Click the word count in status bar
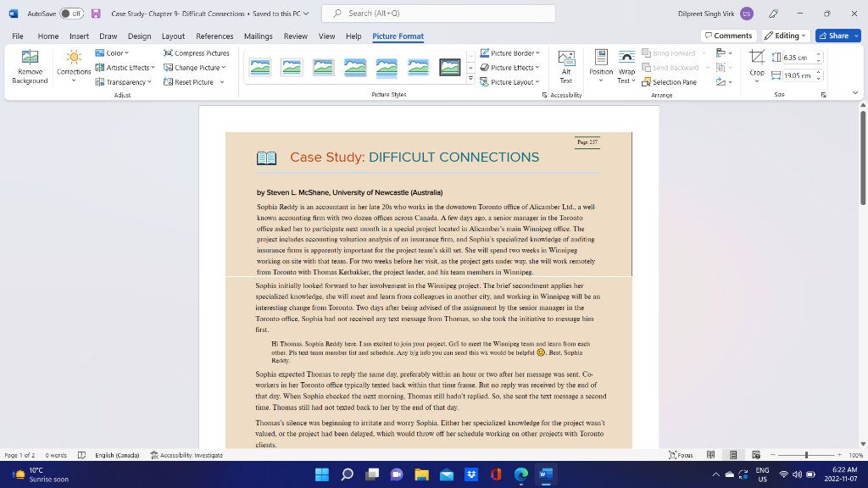The image size is (868, 488). pyautogui.click(x=56, y=455)
